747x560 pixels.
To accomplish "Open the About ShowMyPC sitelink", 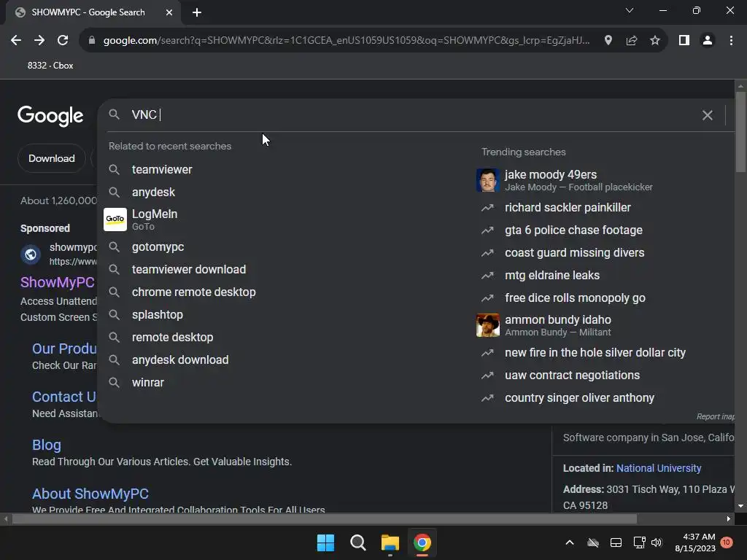I will [90, 494].
